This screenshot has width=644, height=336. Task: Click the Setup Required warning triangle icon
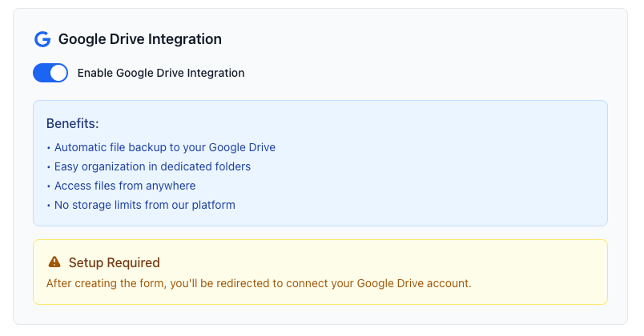(x=54, y=262)
